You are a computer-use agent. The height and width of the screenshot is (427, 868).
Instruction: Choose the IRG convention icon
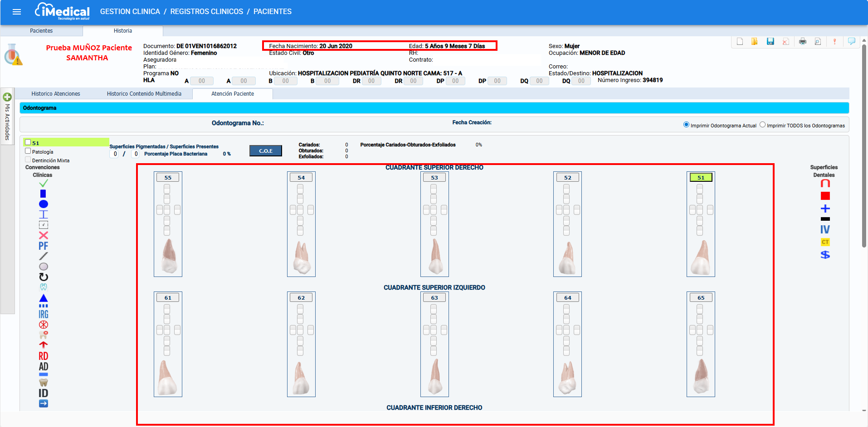[x=43, y=314]
